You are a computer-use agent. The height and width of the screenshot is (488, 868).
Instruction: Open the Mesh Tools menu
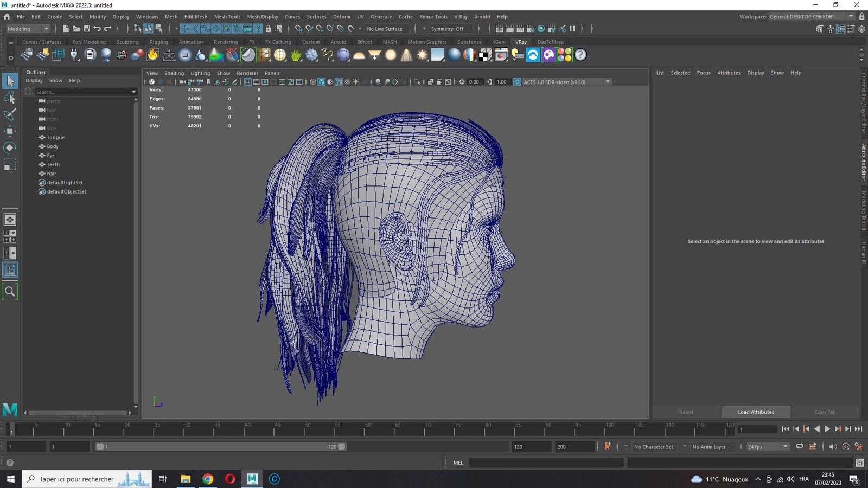(227, 17)
